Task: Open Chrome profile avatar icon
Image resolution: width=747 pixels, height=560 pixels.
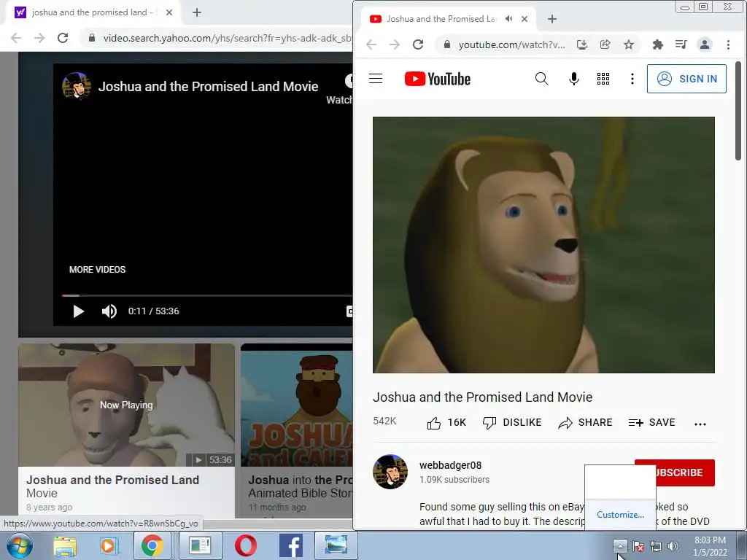Action: click(x=704, y=44)
